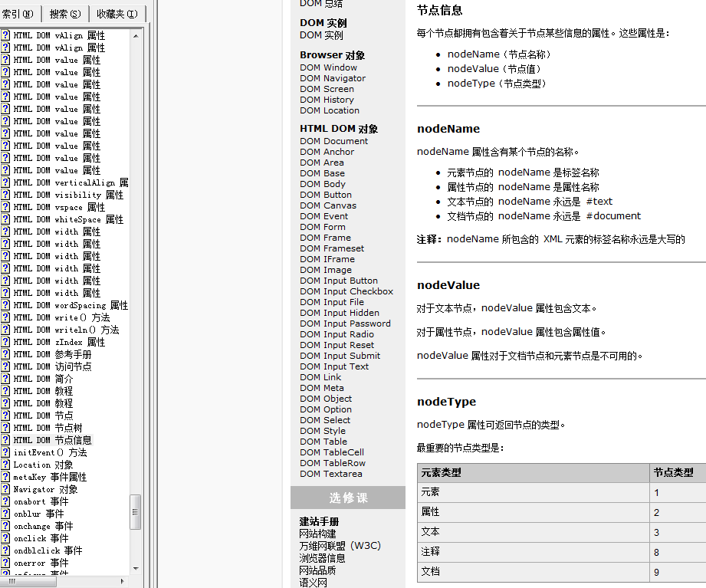Open the 'DOM Document' link
This screenshot has width=706, height=588.
(x=333, y=141)
